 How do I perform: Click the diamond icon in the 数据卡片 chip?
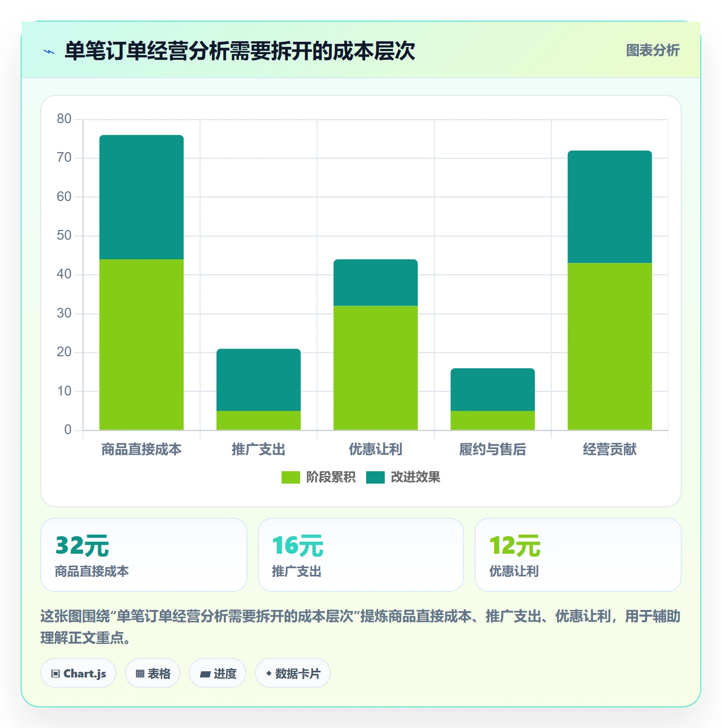pos(269,673)
